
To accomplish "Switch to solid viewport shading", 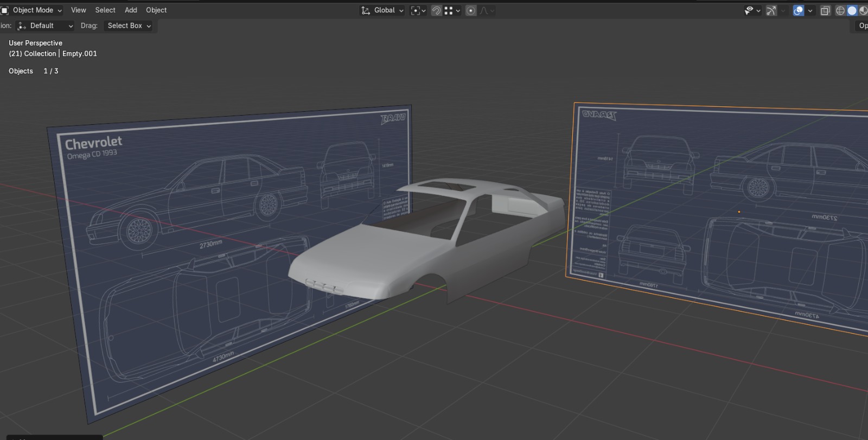I will point(852,10).
